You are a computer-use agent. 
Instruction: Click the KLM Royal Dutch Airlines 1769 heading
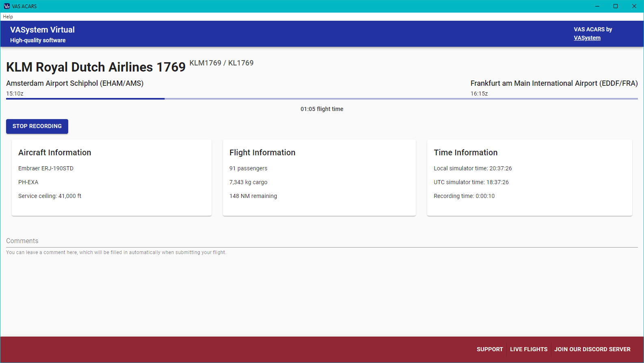pos(96,67)
